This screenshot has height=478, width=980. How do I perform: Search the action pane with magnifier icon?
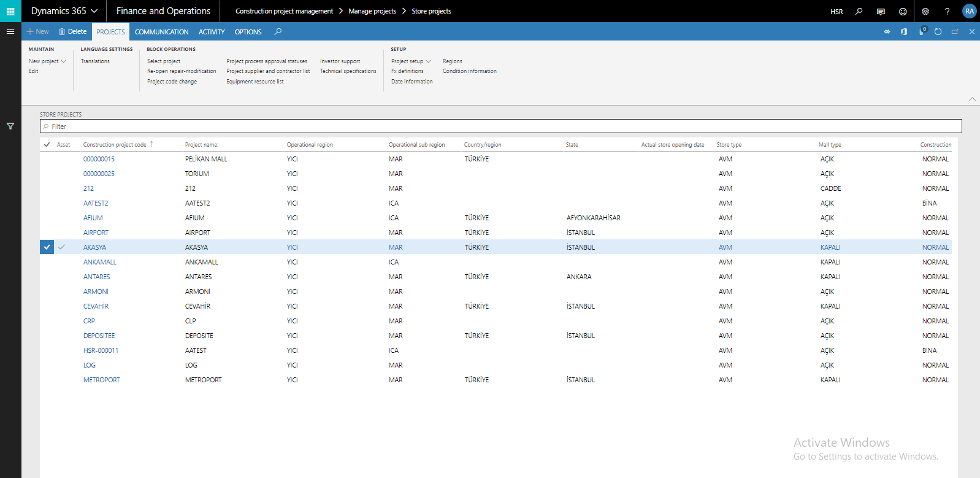pyautogui.click(x=278, y=31)
